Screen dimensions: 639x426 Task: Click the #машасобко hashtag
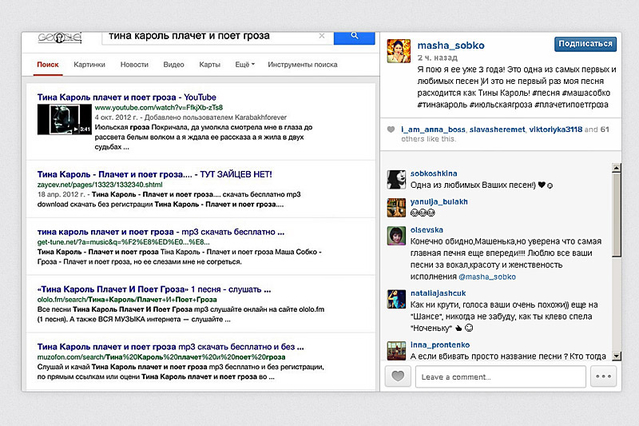[586, 93]
